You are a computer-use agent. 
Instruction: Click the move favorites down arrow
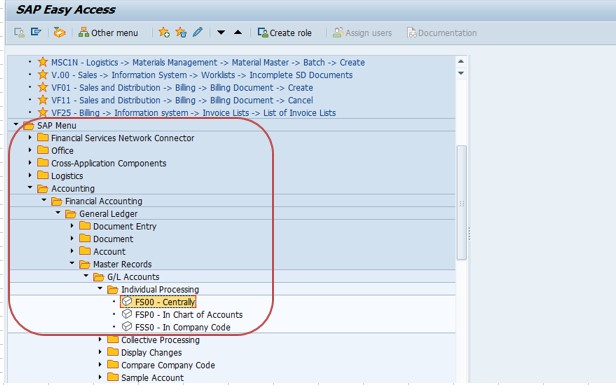[x=221, y=32]
